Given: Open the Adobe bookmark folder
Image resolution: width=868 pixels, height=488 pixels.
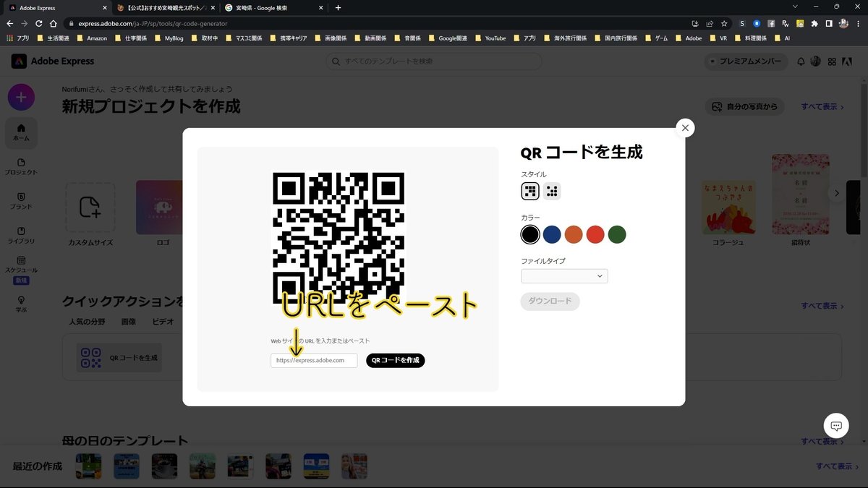Looking at the screenshot, I should (688, 38).
